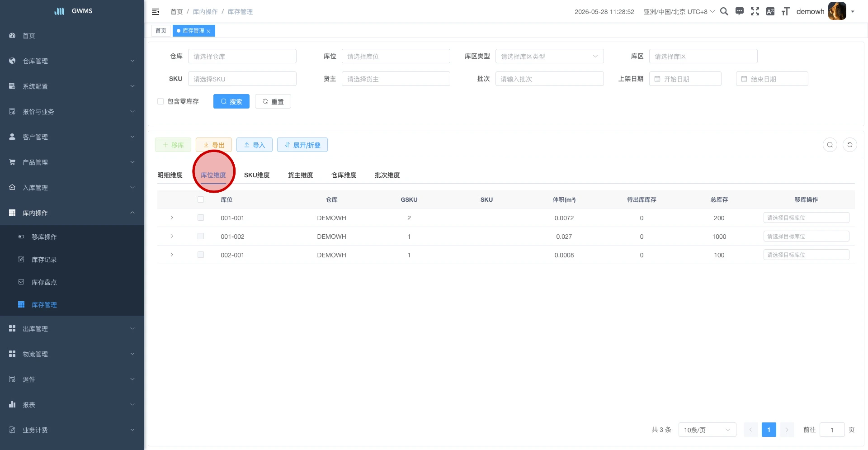Viewport: 868px width, 450px height.
Task: Click the 展开/折叠 button
Action: (302, 145)
